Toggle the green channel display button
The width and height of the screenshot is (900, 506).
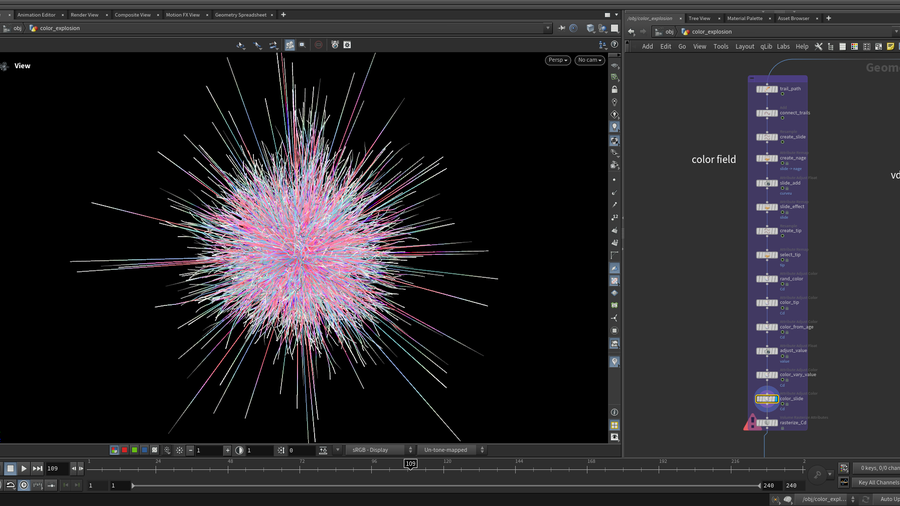(135, 450)
